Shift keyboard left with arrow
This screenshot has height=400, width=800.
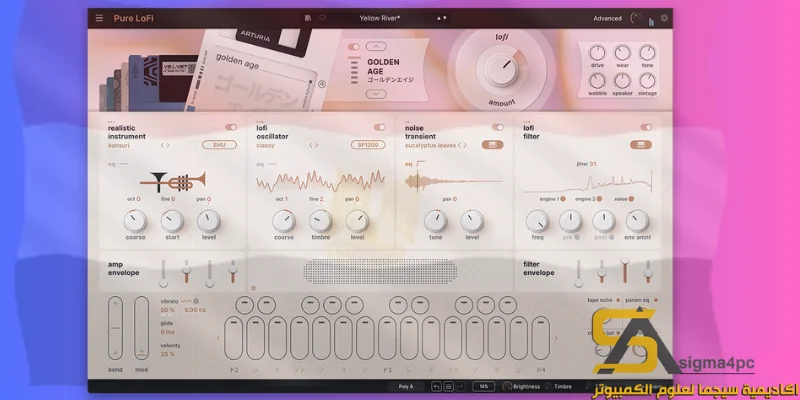click(218, 338)
